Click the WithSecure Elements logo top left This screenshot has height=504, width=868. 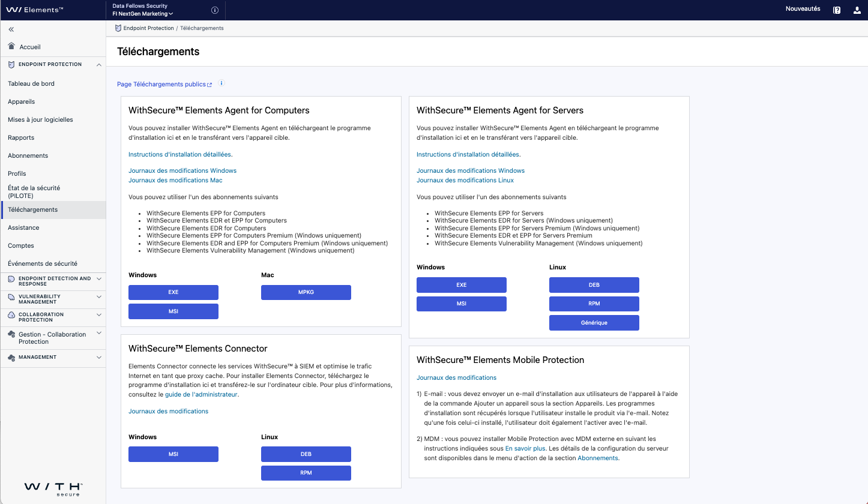(x=35, y=9)
